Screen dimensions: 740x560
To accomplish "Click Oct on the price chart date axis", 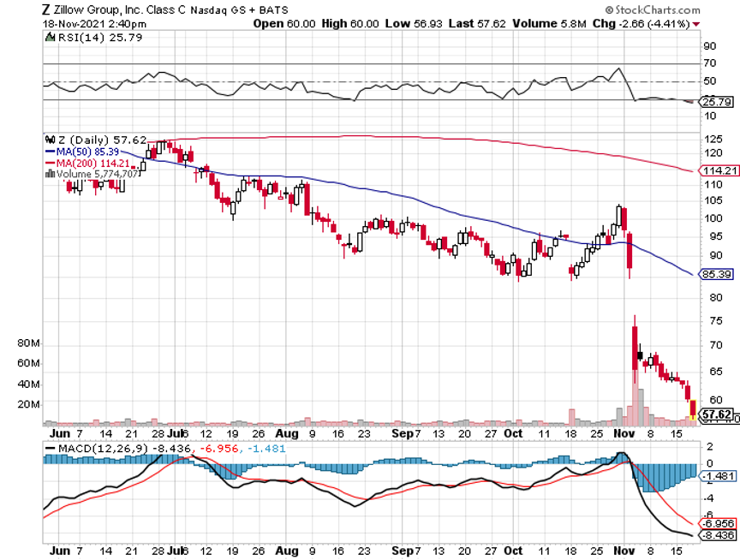I will pyautogui.click(x=513, y=433).
